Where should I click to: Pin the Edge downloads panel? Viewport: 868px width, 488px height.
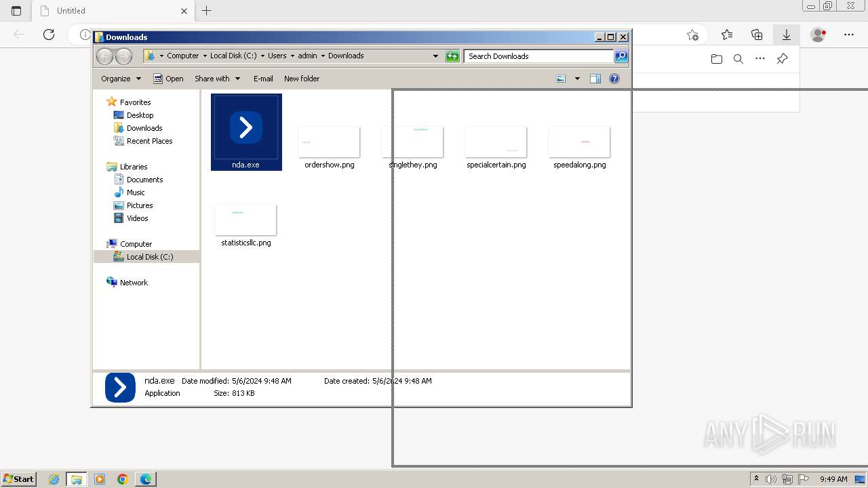point(782,59)
